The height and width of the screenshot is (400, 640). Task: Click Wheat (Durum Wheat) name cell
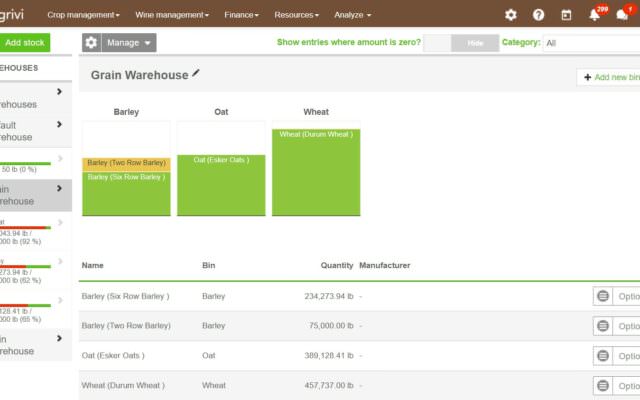pos(123,385)
